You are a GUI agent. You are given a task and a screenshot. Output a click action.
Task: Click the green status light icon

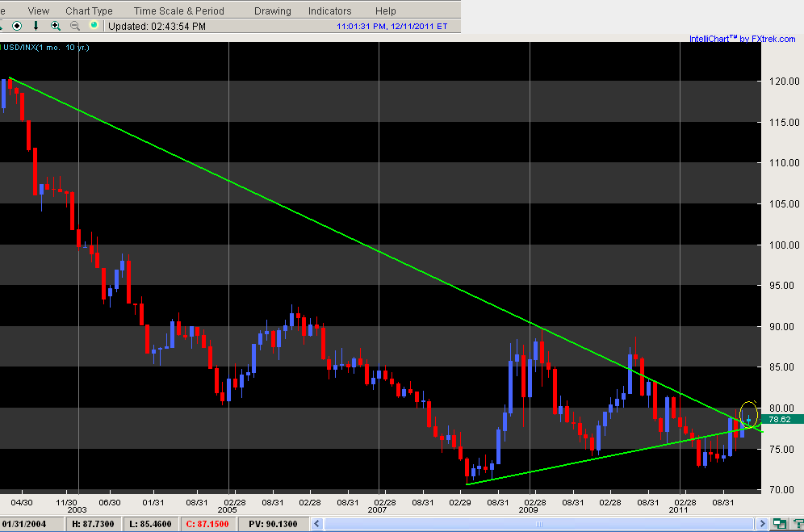pos(94,26)
